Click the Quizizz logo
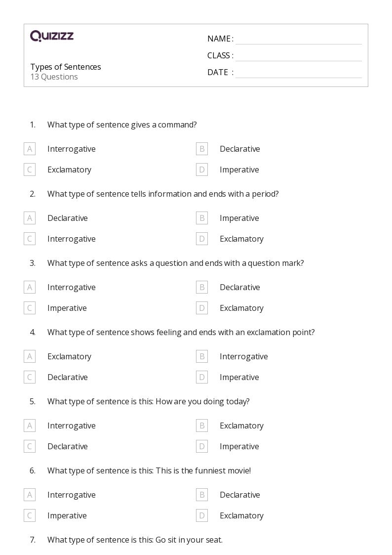The width and height of the screenshot is (392, 555). tap(52, 36)
